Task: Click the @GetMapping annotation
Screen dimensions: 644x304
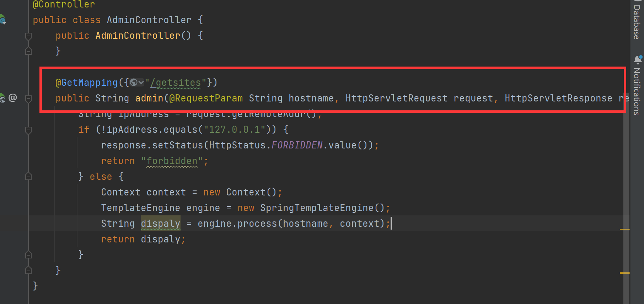Action: pos(86,83)
